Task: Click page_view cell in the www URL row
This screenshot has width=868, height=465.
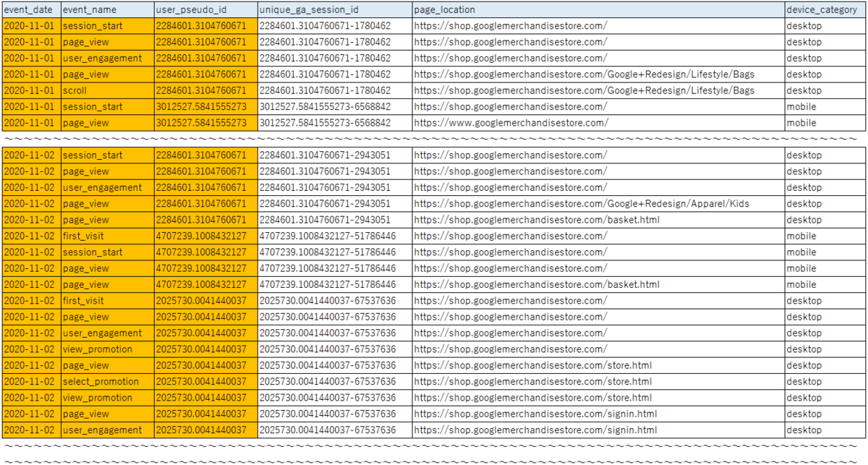Action: point(107,123)
